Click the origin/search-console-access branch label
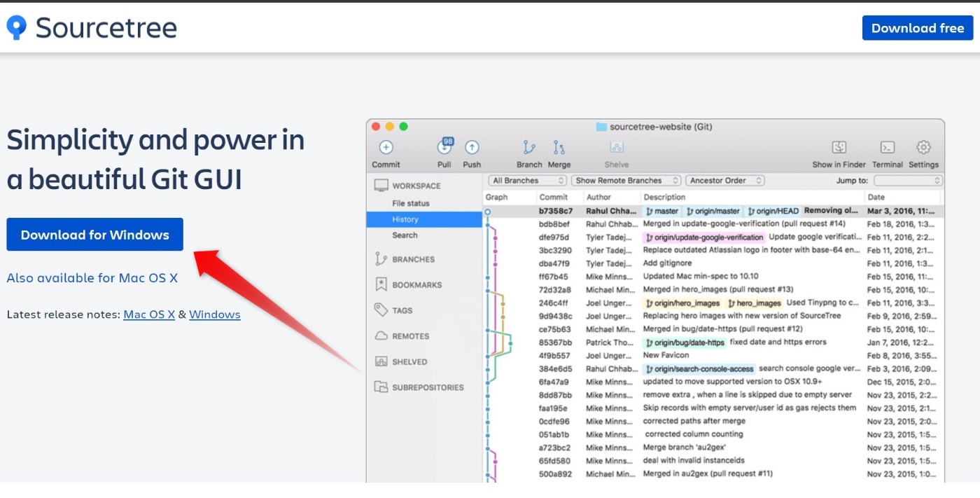This screenshot has height=498, width=980. click(699, 368)
